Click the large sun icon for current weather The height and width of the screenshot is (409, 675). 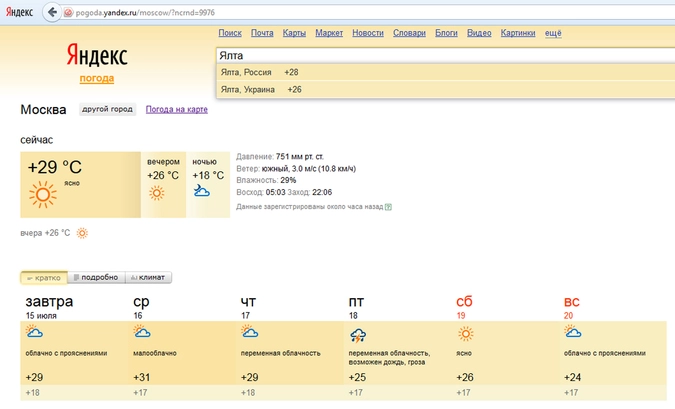41,195
